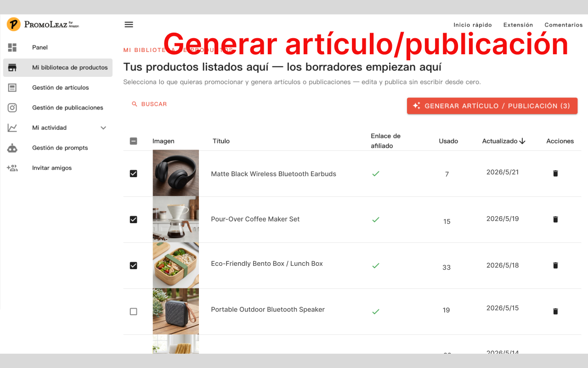This screenshot has width=588, height=368.
Task: Click affiliate checkmark for Portable Outdoor Speaker
Action: [x=376, y=311]
